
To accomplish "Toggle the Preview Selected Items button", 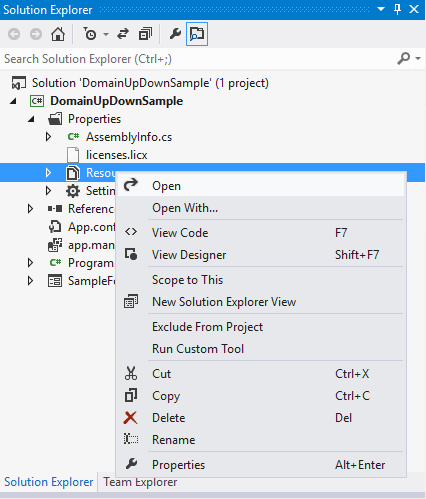I will [x=197, y=34].
